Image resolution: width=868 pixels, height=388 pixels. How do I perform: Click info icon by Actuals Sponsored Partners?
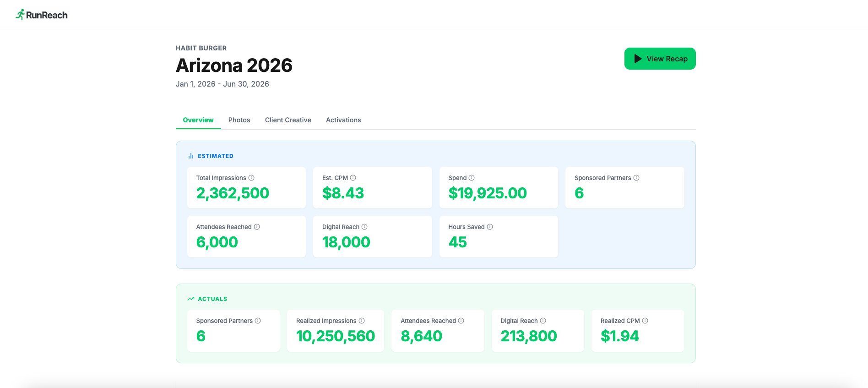click(x=258, y=321)
